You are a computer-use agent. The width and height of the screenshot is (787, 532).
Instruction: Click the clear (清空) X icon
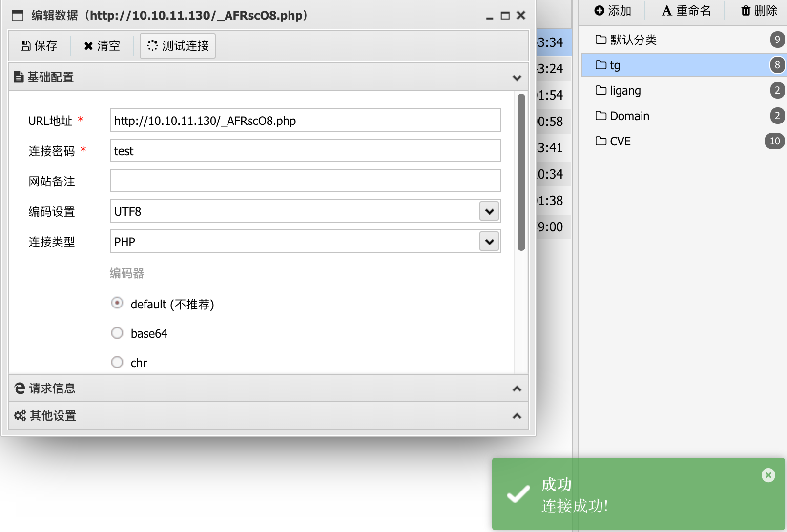pos(88,46)
